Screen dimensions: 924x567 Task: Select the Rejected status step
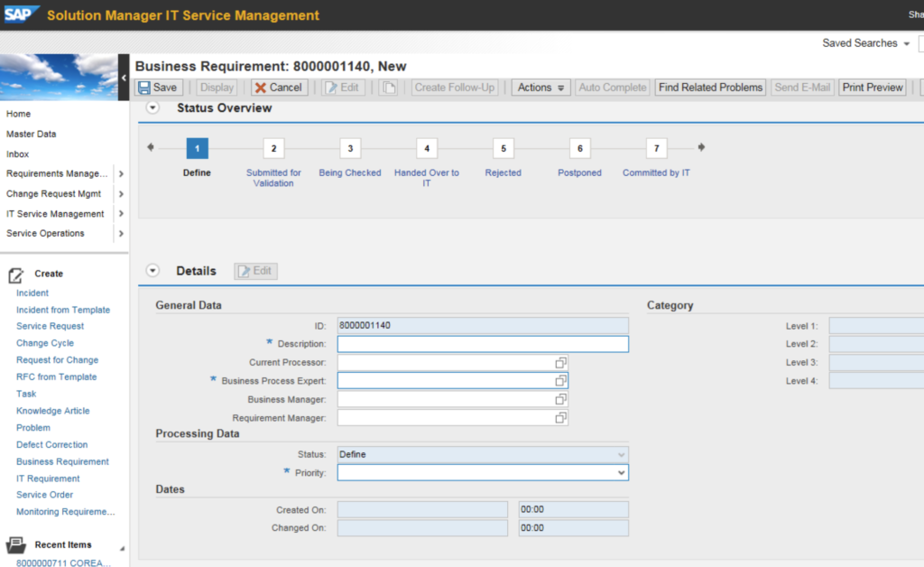pyautogui.click(x=503, y=148)
